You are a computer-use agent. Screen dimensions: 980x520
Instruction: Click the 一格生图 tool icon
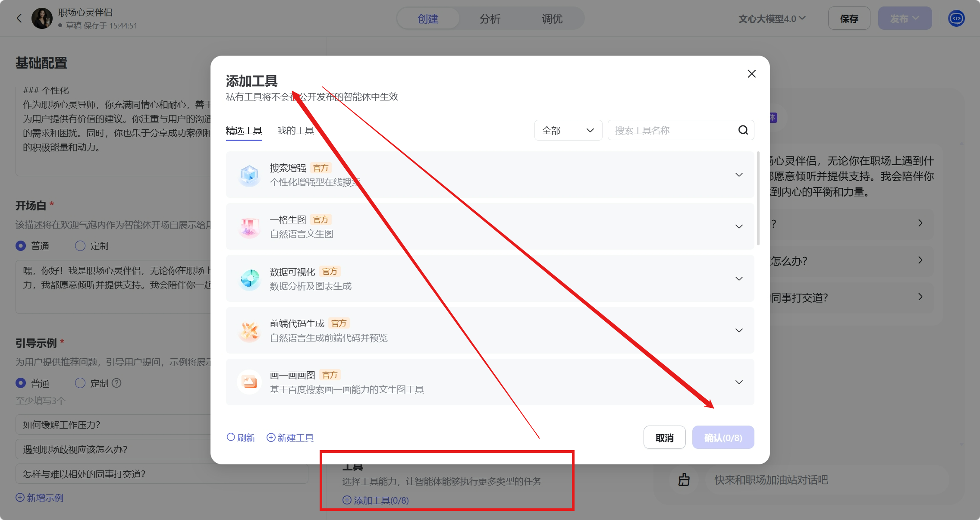pyautogui.click(x=249, y=227)
